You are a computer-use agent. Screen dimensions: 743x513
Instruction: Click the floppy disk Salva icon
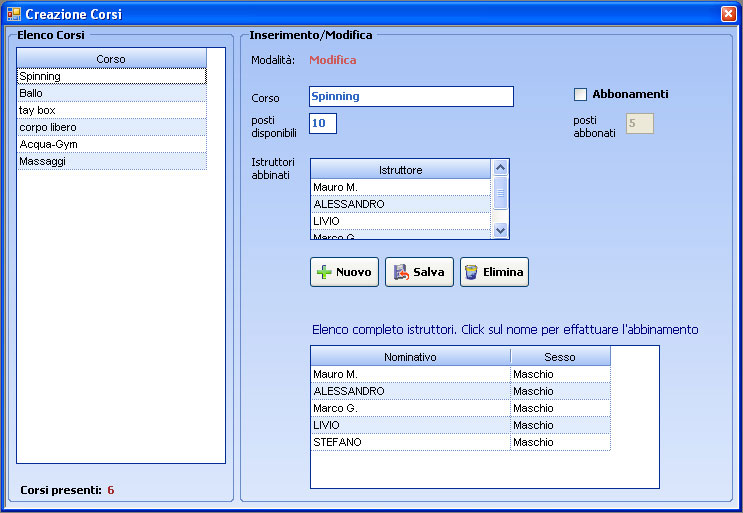[401, 273]
